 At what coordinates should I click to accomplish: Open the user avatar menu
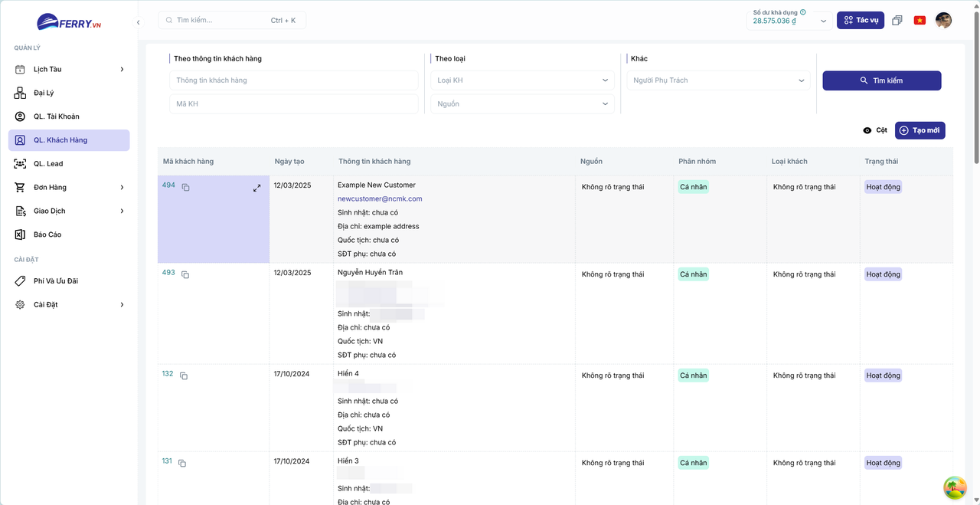pos(943,20)
